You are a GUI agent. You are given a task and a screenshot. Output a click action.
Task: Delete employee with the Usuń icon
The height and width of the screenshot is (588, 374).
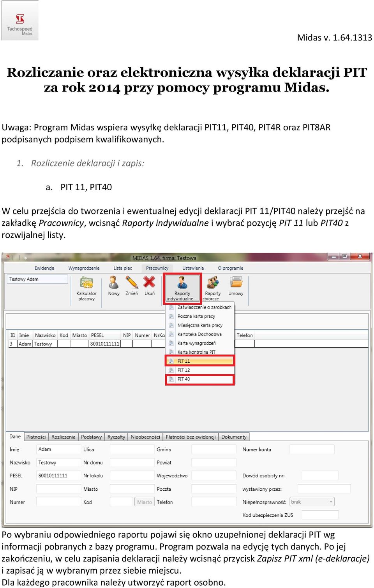[150, 286]
